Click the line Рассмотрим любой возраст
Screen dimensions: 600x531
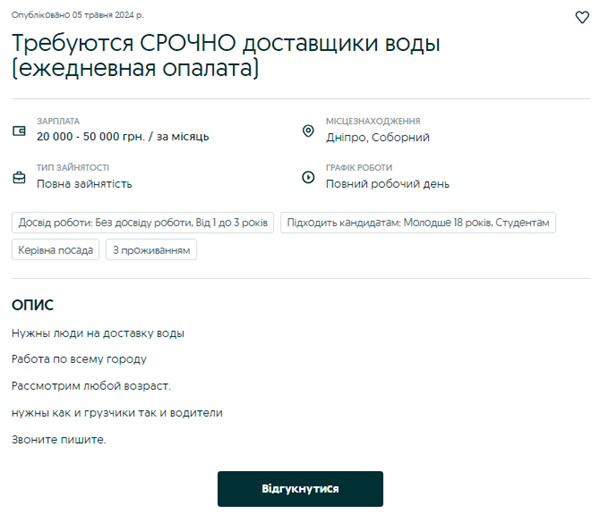pos(92,386)
